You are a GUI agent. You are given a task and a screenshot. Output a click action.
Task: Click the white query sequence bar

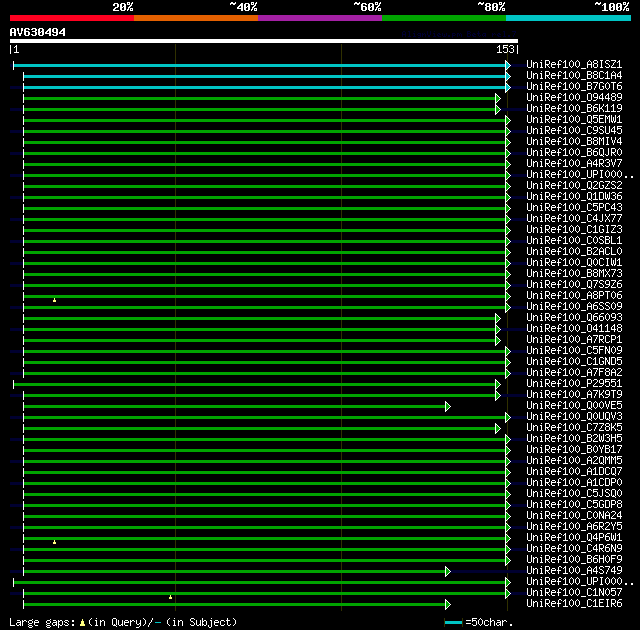(264, 41)
